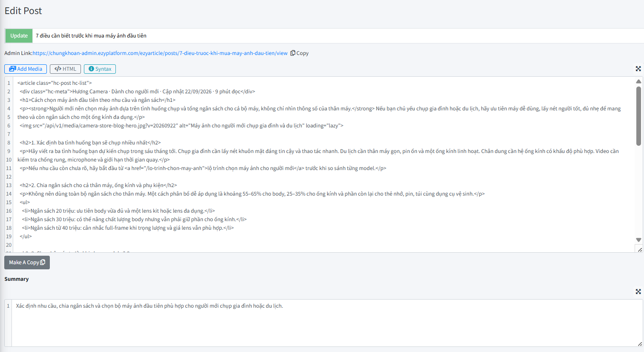Click the 'Ngân sách từ 40 triệu' list item line
644x352 pixels.
(x=128, y=228)
